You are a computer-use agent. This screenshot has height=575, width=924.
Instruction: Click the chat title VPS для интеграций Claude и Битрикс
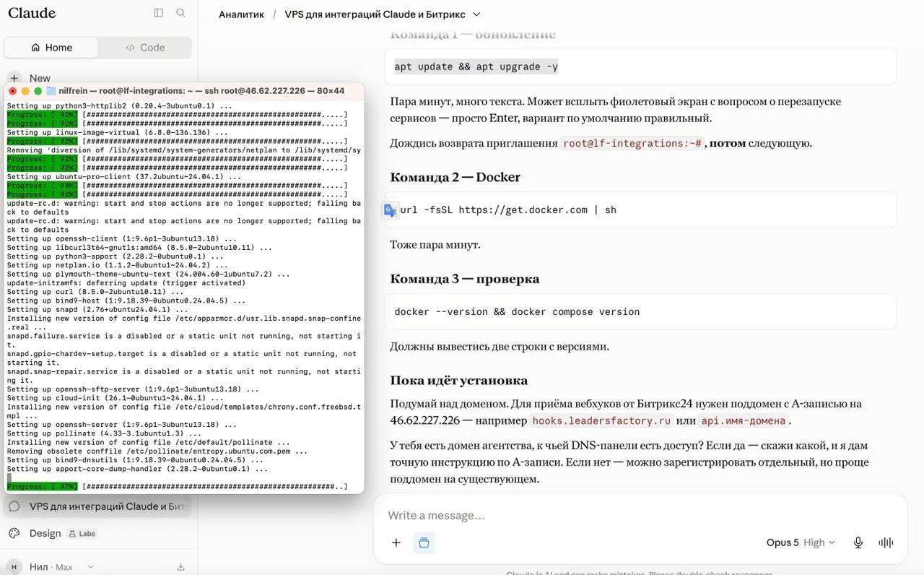click(375, 14)
